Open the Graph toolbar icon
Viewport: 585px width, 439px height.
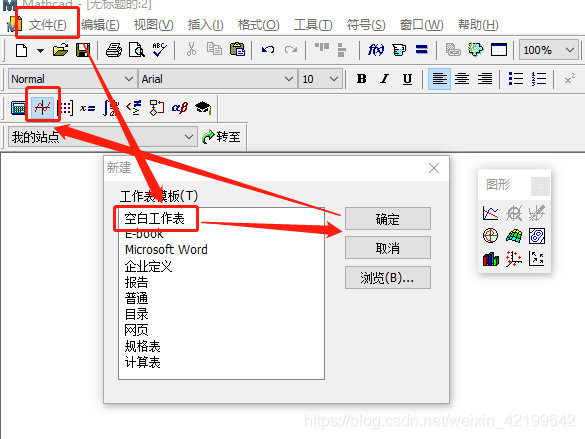click(43, 108)
